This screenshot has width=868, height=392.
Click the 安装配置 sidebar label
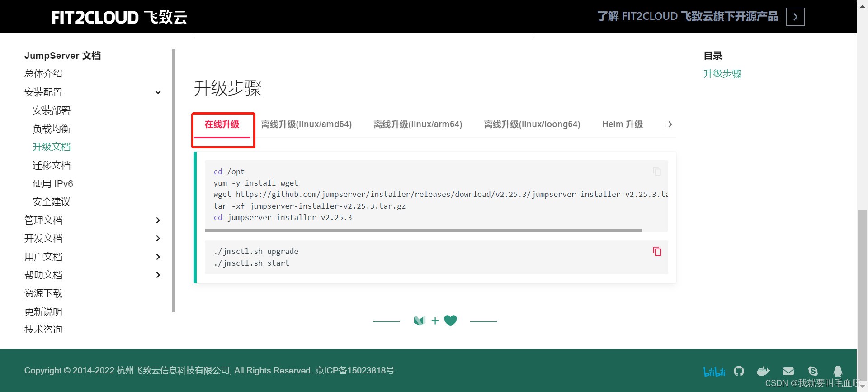tap(43, 92)
